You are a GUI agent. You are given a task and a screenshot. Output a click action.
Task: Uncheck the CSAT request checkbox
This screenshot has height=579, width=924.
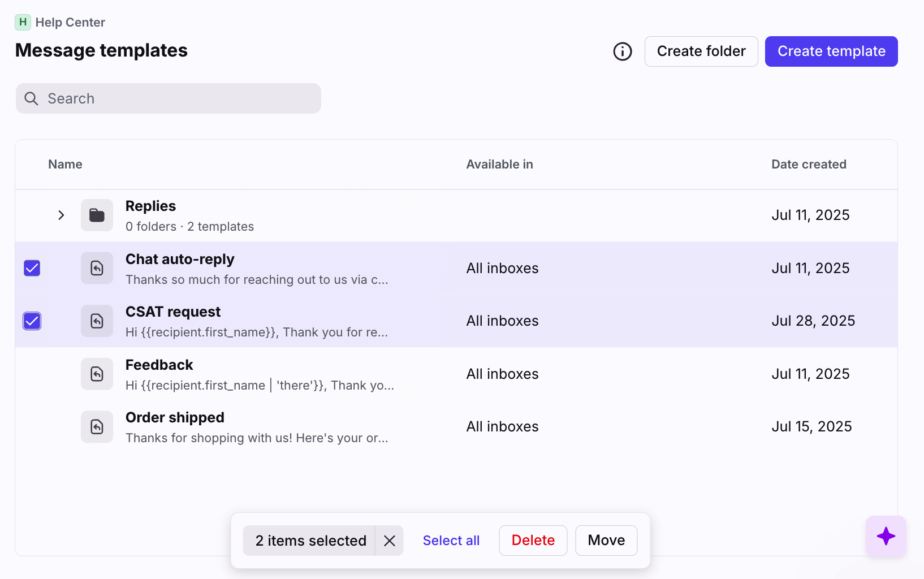[x=32, y=321]
